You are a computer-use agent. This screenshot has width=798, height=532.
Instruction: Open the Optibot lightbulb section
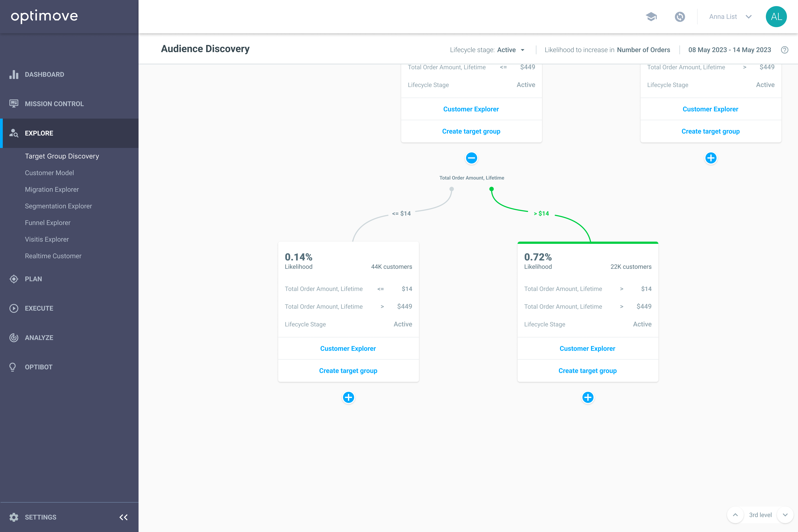tap(38, 367)
